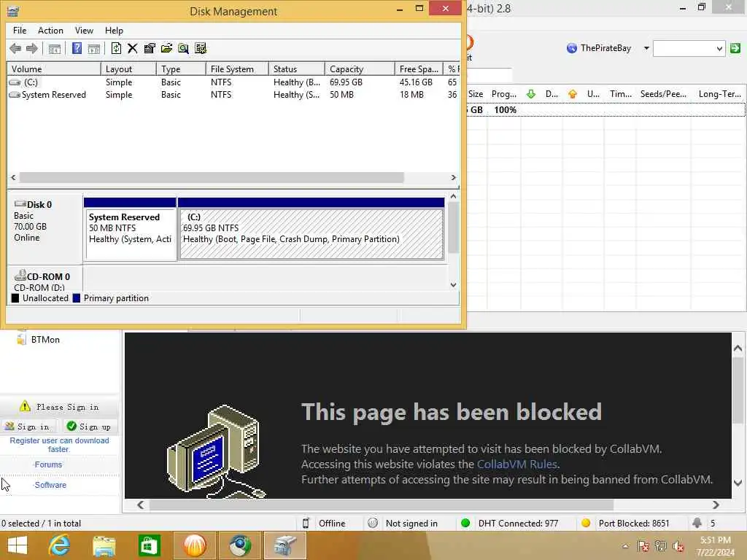
Task: Click the Sign up button
Action: click(89, 427)
